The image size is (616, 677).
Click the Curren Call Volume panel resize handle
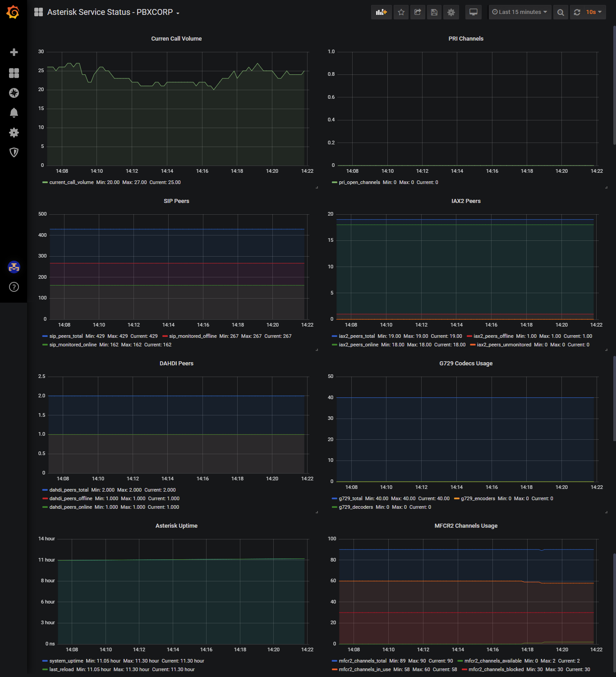[x=317, y=187]
